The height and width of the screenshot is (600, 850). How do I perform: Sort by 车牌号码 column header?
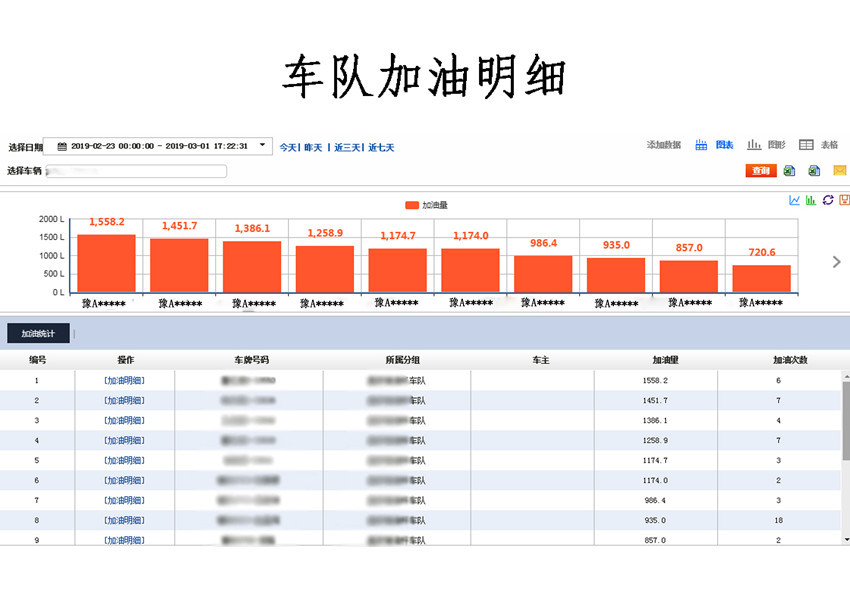click(252, 360)
